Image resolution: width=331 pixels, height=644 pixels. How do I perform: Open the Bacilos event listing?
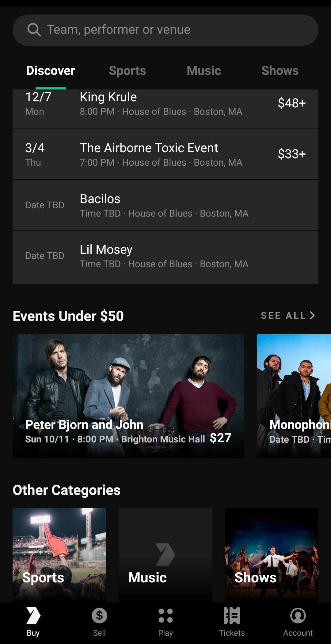point(165,205)
